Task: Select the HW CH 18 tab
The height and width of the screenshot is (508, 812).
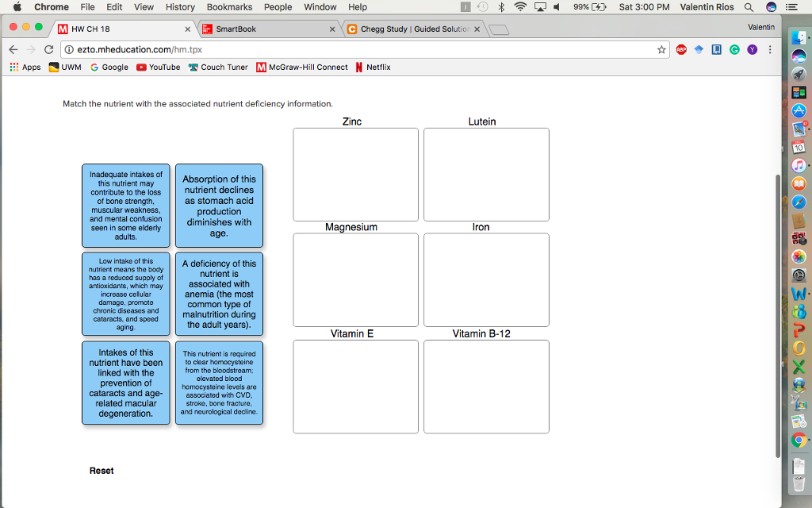Action: 123,29
